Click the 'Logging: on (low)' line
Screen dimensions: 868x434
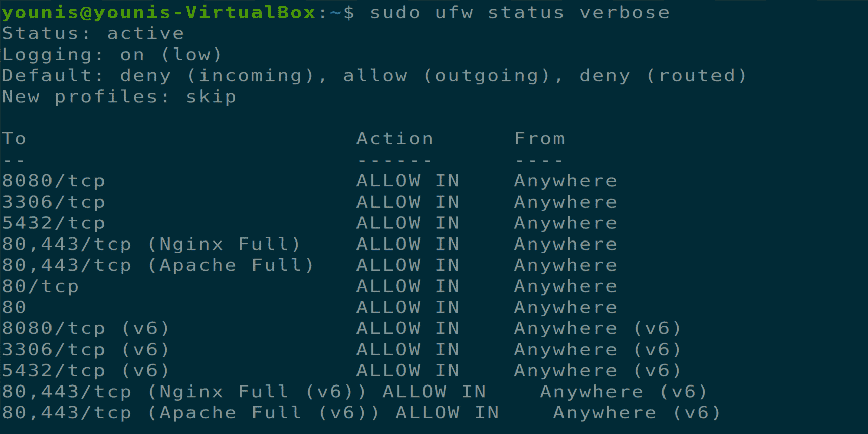click(x=112, y=55)
